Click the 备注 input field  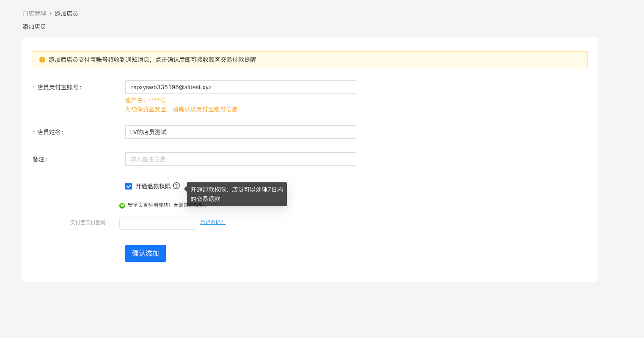coord(241,159)
